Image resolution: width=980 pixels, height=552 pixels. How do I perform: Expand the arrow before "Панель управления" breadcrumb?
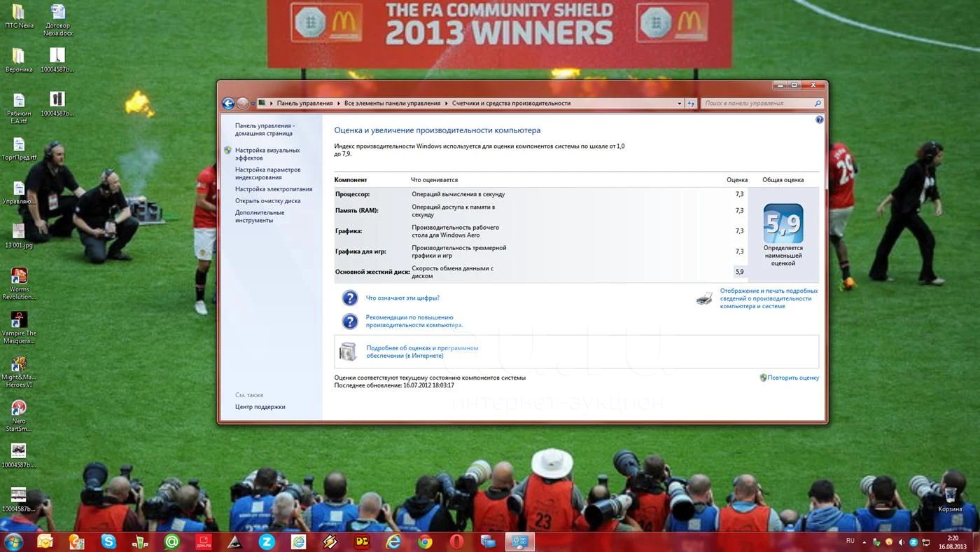click(272, 103)
